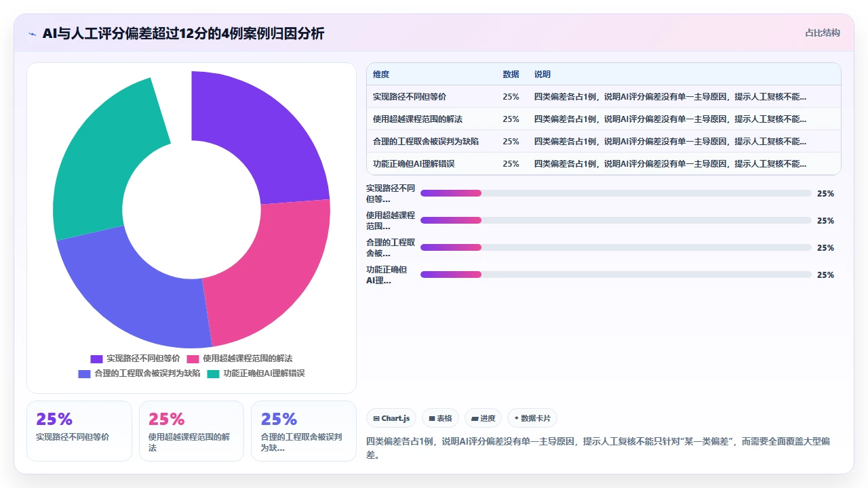
Task: Click the 表格 tag chip
Action: tap(440, 418)
